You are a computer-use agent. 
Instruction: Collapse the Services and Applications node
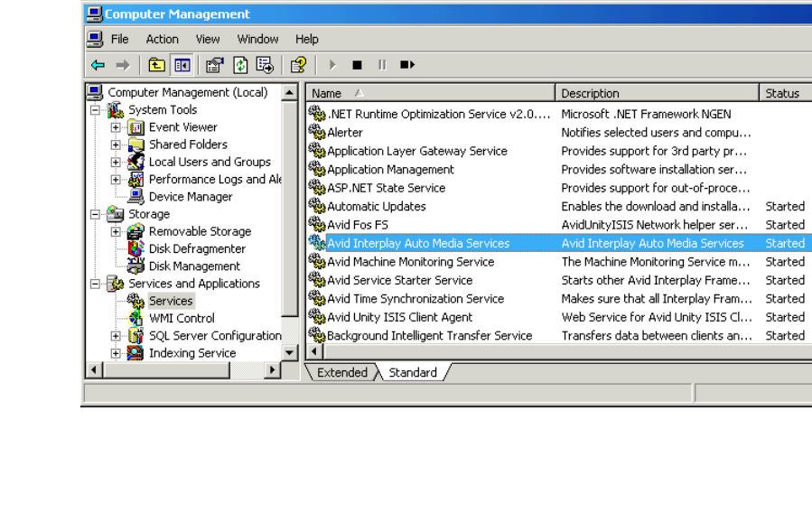pyautogui.click(x=95, y=284)
